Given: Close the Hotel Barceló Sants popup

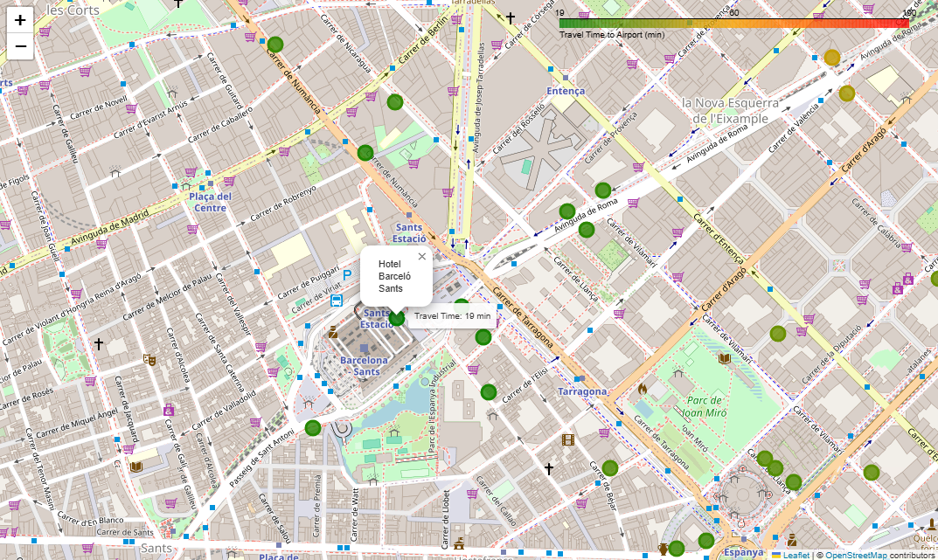Looking at the screenshot, I should tap(421, 256).
